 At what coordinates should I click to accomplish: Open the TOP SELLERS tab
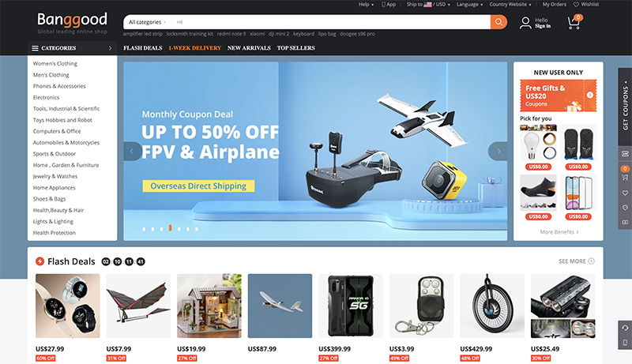pyautogui.click(x=295, y=48)
